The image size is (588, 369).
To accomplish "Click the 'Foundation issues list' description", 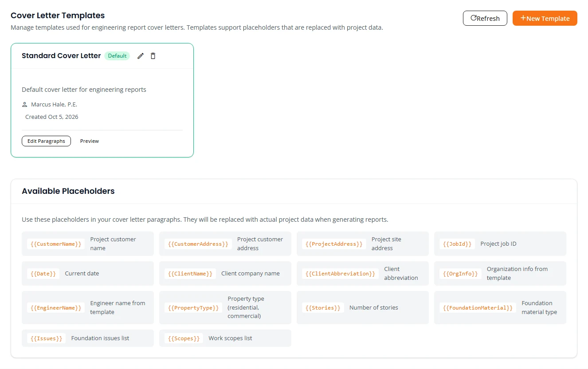I will click(100, 338).
